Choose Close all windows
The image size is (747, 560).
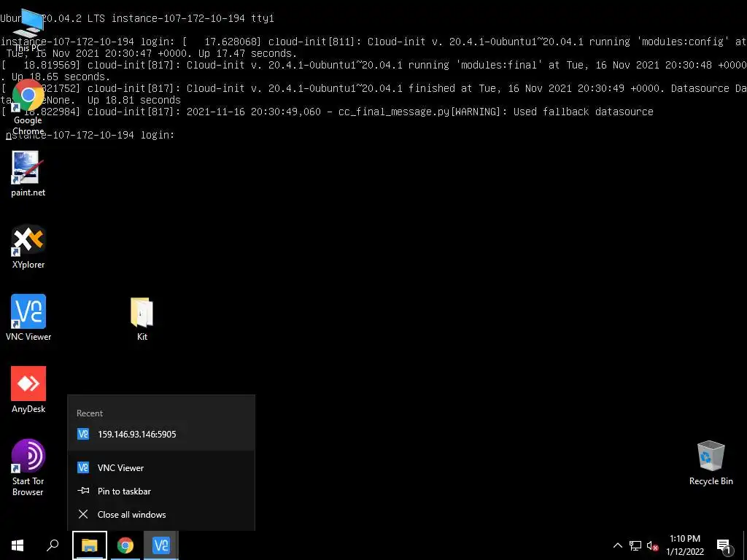pyautogui.click(x=161, y=514)
